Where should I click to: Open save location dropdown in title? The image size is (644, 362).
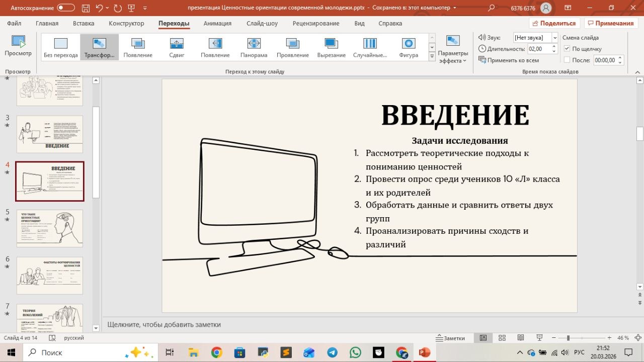(455, 8)
